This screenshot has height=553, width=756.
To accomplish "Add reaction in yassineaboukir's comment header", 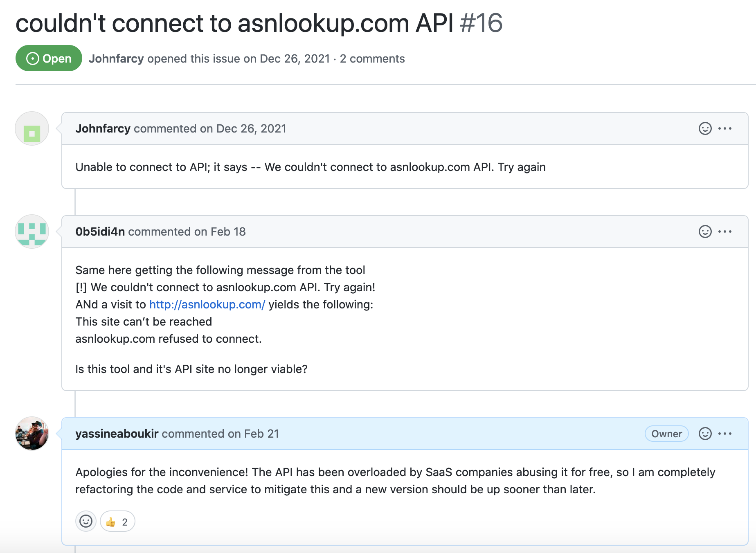I will 705,434.
